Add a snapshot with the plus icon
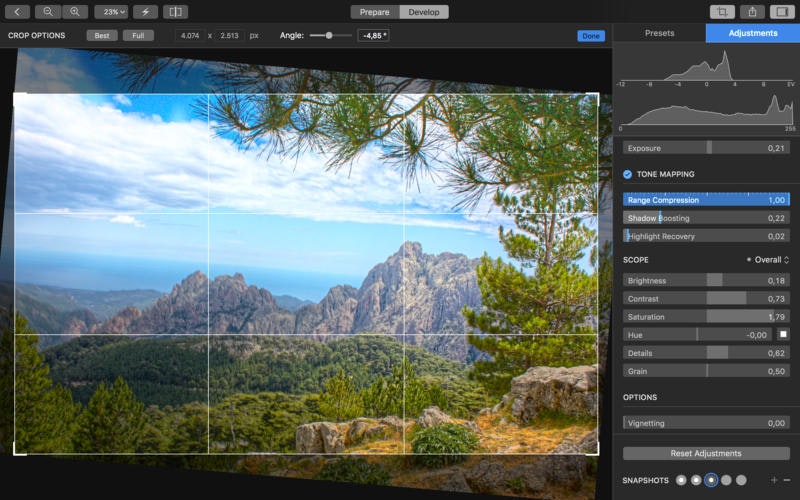The height and width of the screenshot is (500, 800). (774, 480)
